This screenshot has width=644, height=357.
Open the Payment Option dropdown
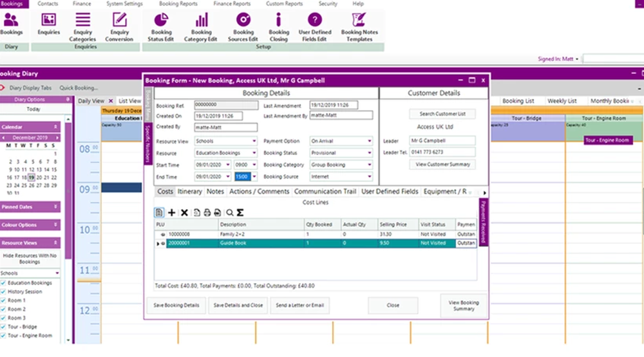[369, 141]
